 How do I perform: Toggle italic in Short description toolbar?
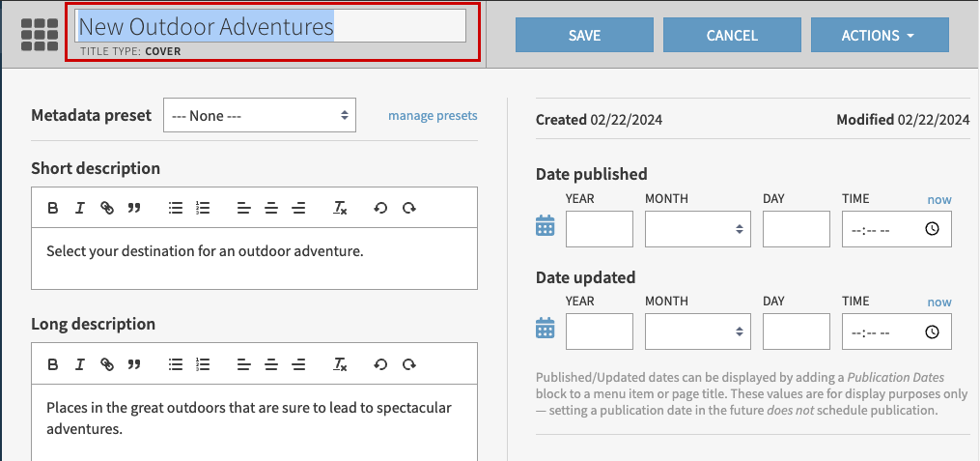point(80,208)
